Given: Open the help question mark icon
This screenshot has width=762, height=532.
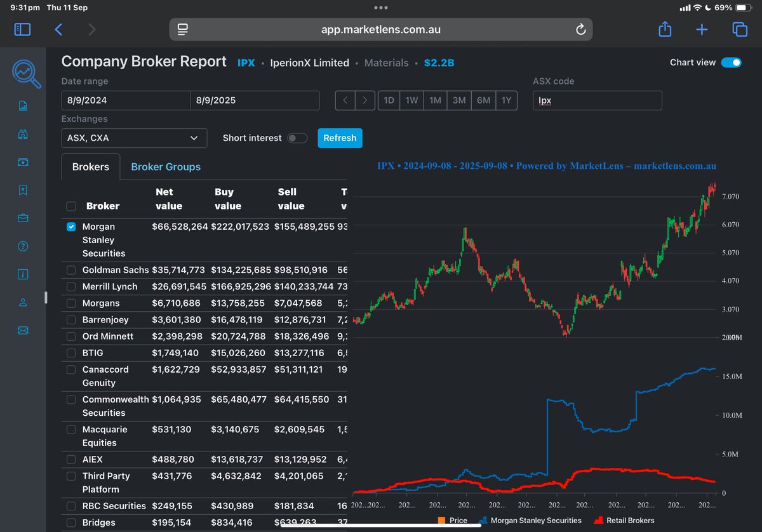Looking at the screenshot, I should coord(23,246).
